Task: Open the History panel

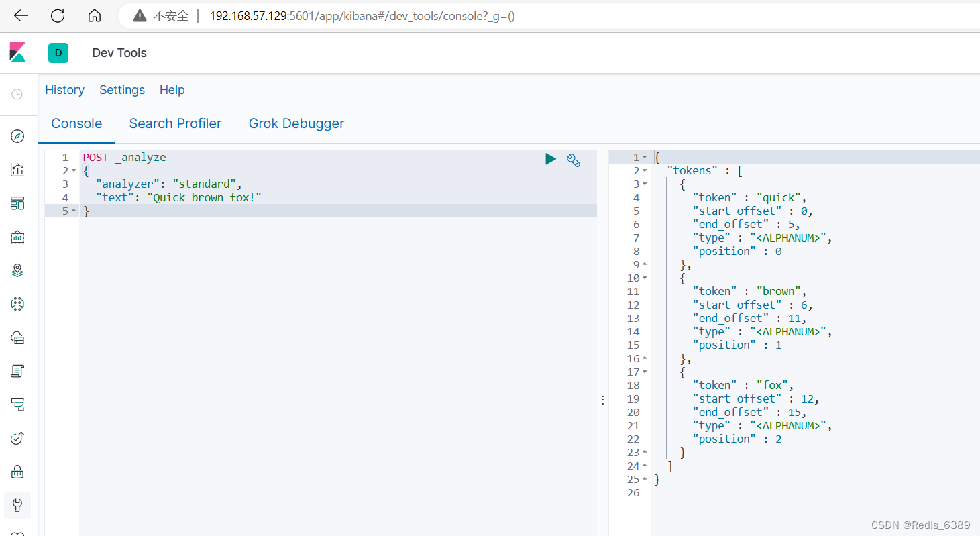Action: click(64, 90)
